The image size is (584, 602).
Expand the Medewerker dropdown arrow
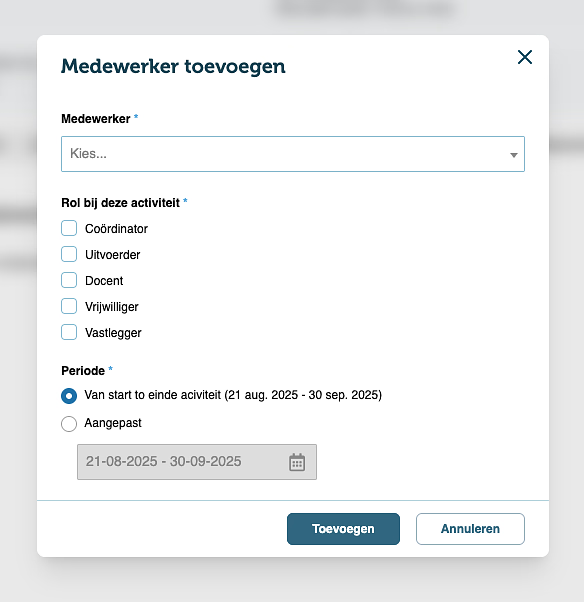pyautogui.click(x=514, y=155)
